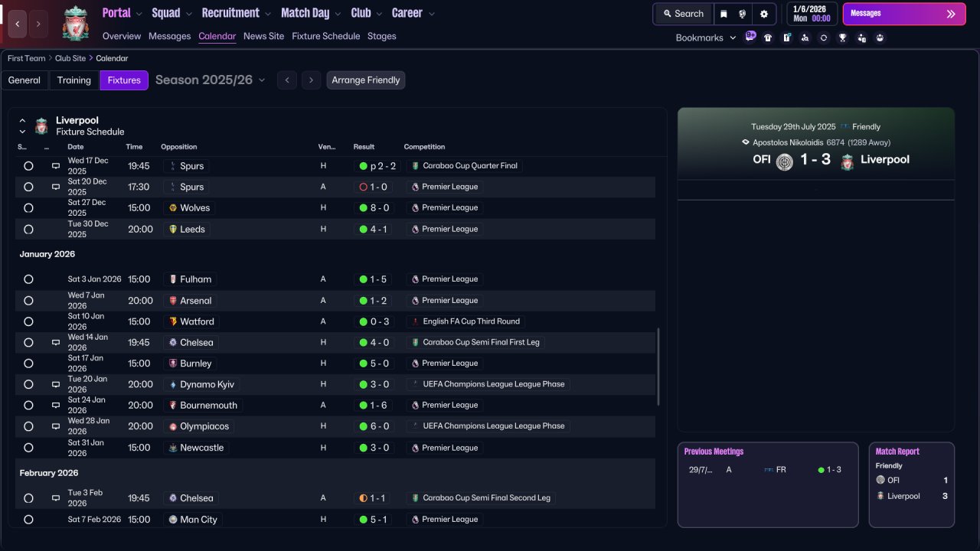
Task: Click the Leeds club badge
Action: [173, 229]
